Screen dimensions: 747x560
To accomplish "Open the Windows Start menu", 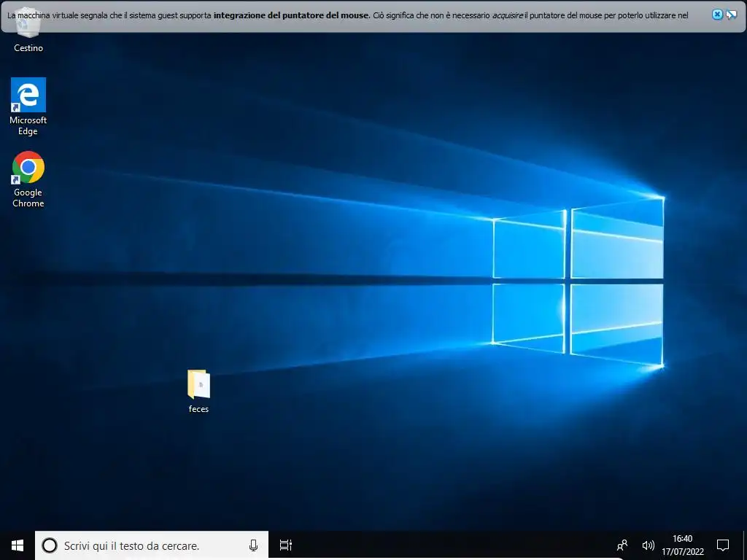I will click(x=18, y=545).
